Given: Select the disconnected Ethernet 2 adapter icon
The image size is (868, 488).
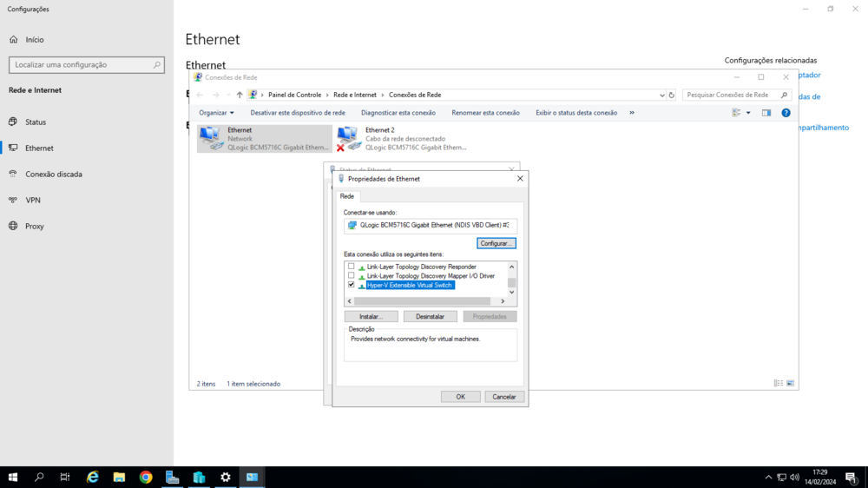Looking at the screenshot, I should pos(348,138).
